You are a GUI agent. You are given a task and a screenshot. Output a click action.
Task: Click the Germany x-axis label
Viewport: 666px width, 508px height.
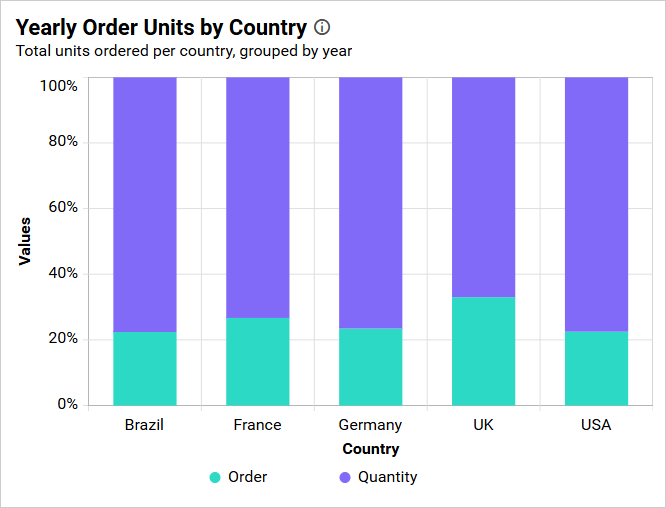pos(371,425)
